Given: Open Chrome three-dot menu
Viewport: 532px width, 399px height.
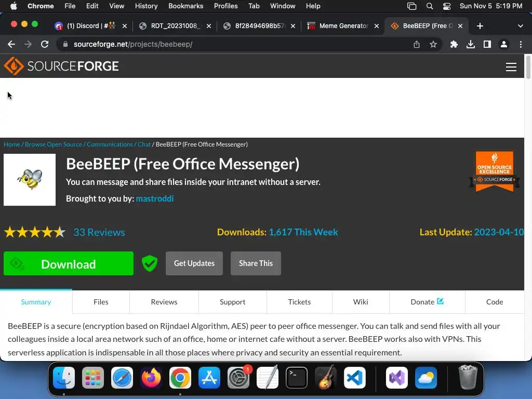Looking at the screenshot, I should pos(521,44).
